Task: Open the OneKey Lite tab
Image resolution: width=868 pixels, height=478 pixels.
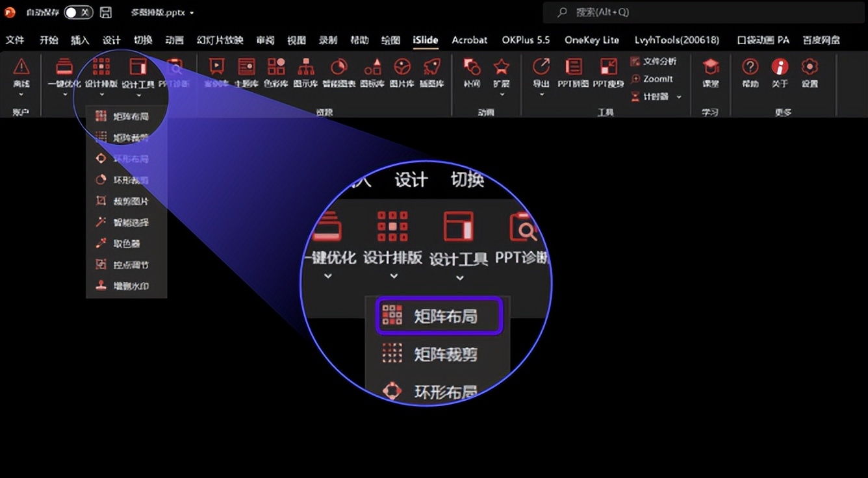Action: 591,40
